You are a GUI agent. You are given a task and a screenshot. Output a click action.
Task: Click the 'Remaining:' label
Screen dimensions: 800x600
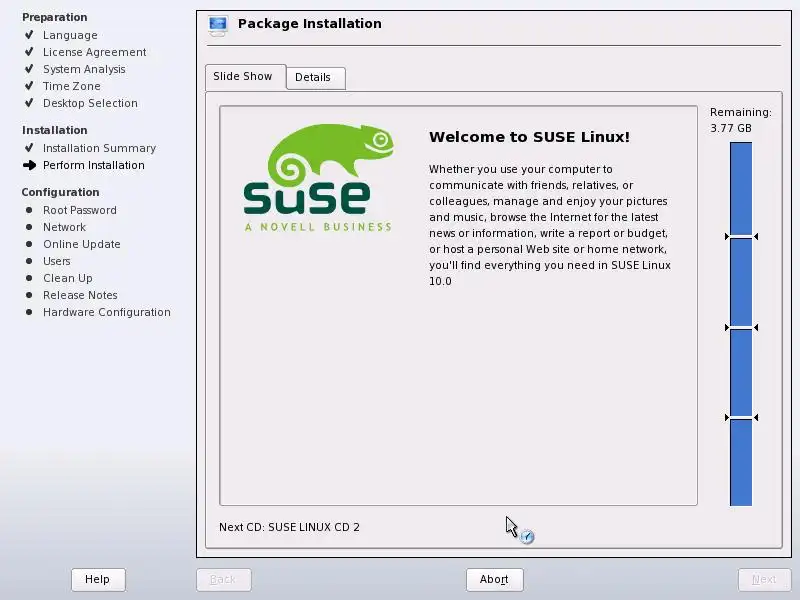[x=741, y=112]
